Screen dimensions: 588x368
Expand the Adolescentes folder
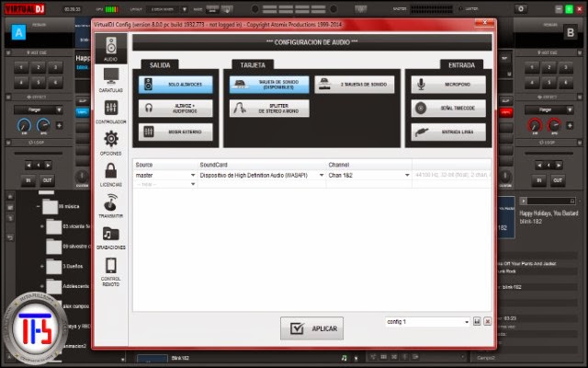point(42,286)
